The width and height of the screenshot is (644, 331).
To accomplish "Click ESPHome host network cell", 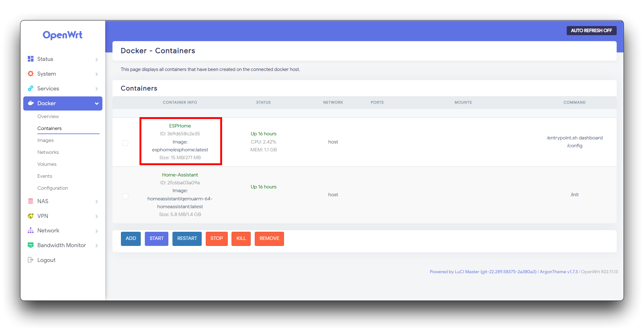I will 333,142.
